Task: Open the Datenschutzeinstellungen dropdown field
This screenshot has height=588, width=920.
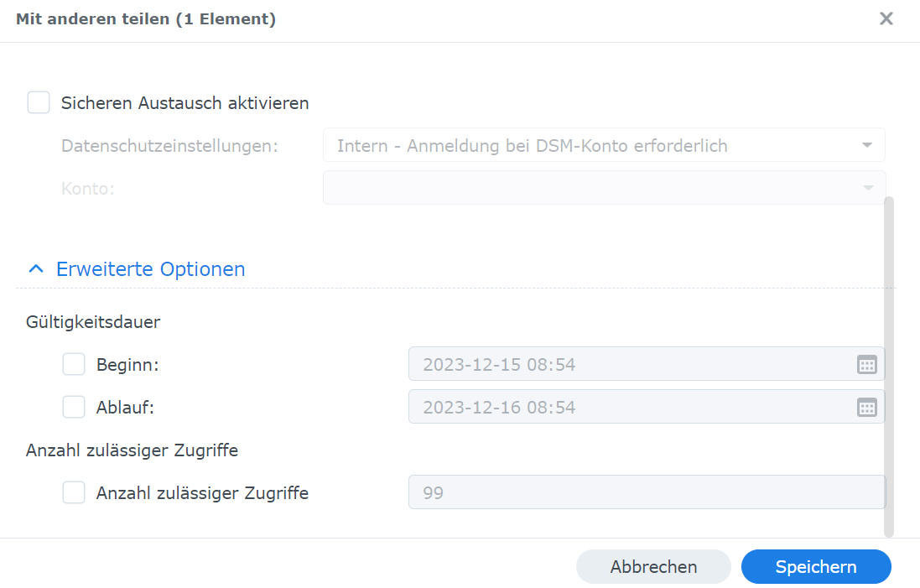Action: (587, 145)
